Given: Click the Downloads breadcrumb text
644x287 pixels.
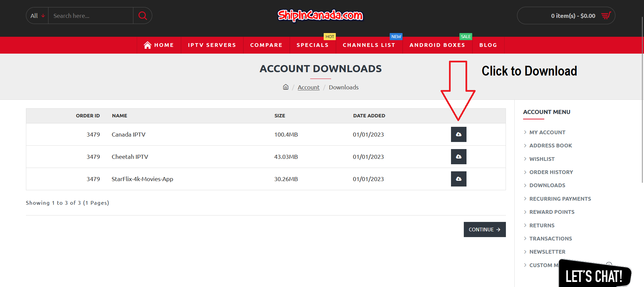Looking at the screenshot, I should pyautogui.click(x=344, y=87).
